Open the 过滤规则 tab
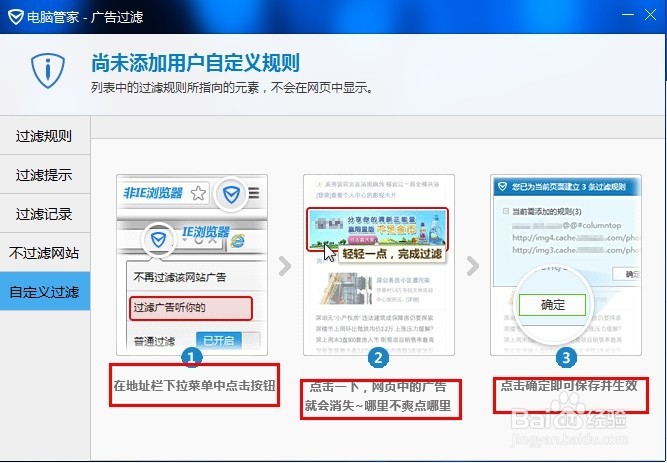 point(45,136)
